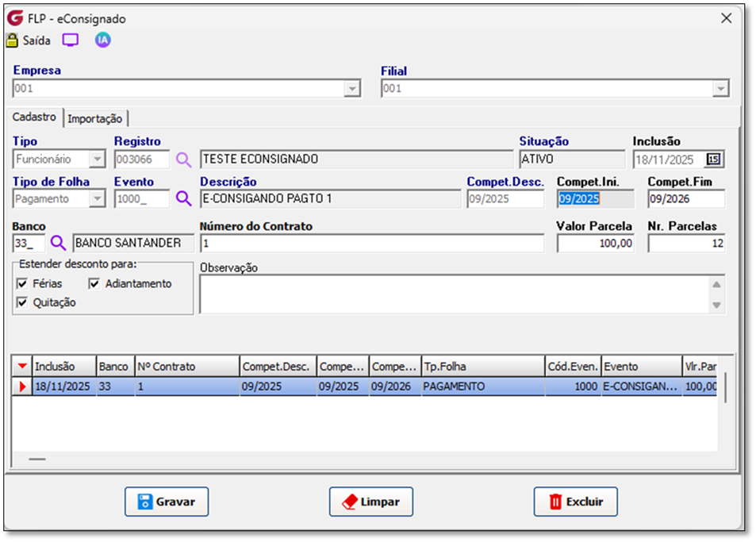Click the Inclusão date field 18/11/2025

pos(670,160)
